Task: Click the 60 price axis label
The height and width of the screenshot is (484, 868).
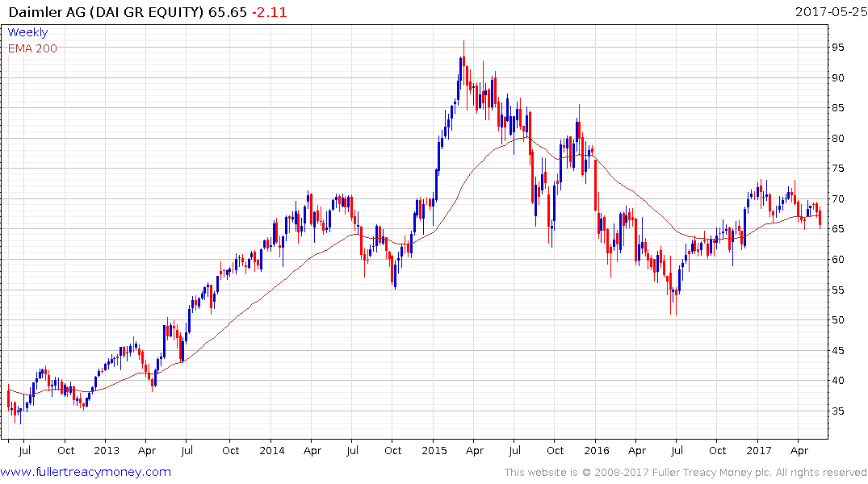Action: (838, 260)
